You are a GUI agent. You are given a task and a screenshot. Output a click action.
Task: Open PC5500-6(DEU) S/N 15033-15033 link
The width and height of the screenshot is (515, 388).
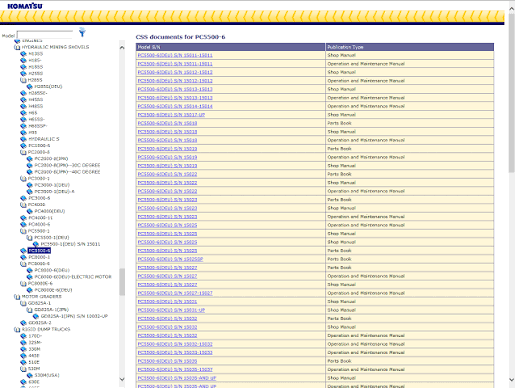175,353
